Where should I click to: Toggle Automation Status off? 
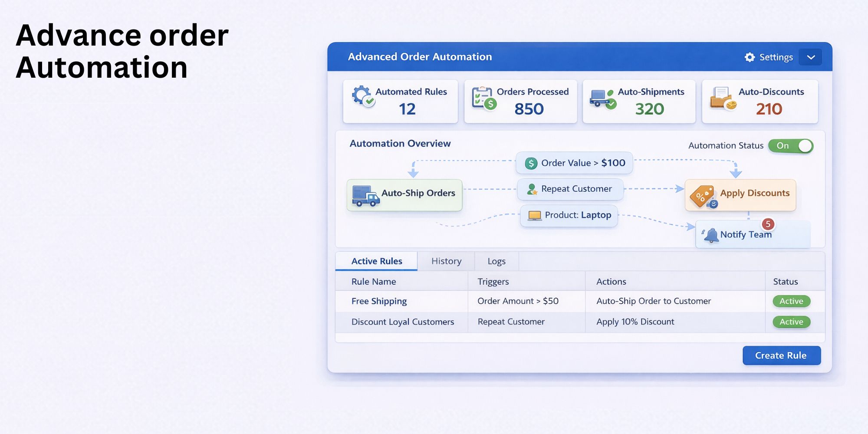[x=791, y=146]
